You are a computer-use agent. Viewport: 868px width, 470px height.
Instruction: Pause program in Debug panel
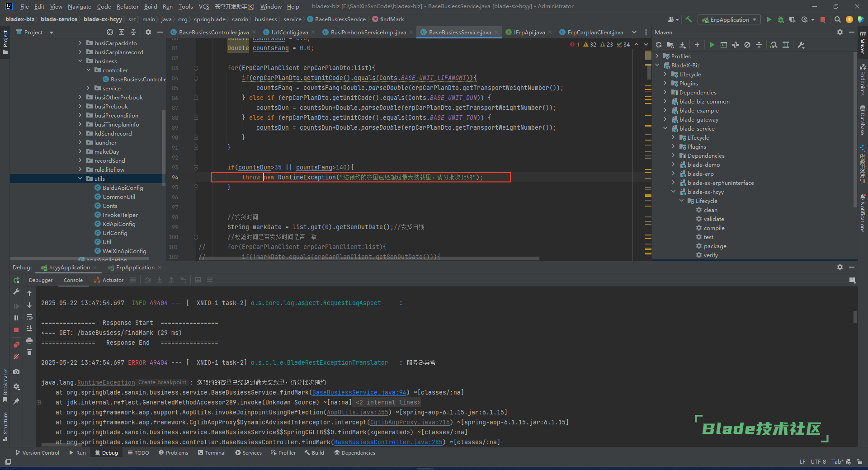16,318
